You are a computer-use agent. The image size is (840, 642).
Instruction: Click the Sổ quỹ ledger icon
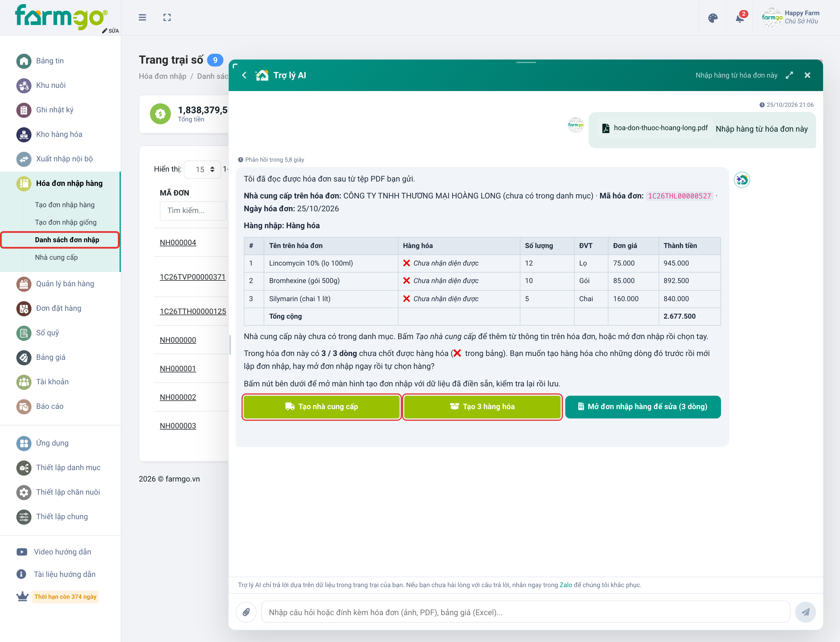point(24,333)
